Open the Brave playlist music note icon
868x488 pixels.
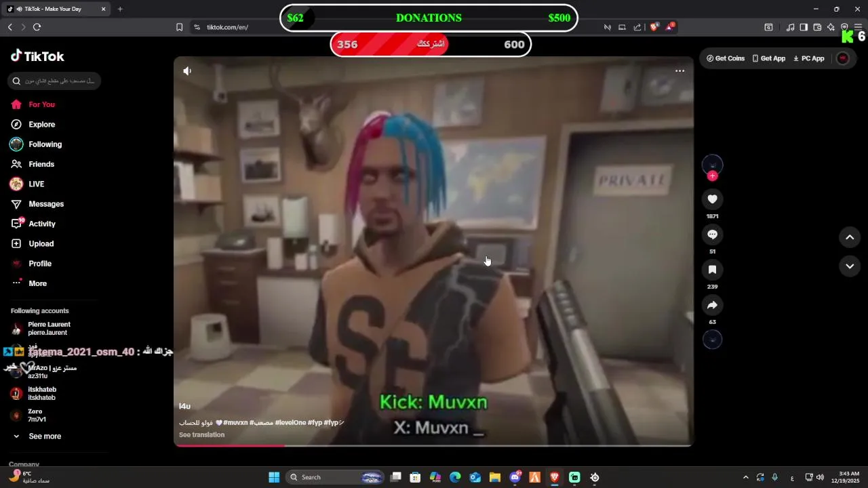(790, 27)
